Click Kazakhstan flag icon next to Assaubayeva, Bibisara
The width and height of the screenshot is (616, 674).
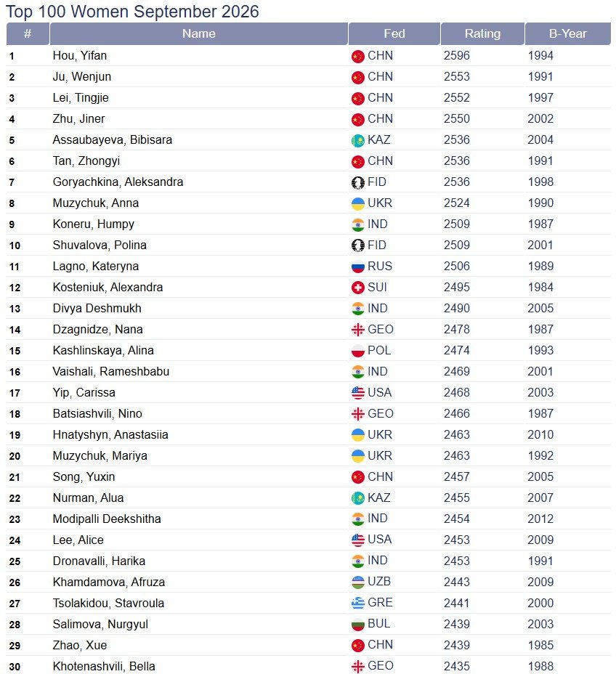click(x=357, y=141)
